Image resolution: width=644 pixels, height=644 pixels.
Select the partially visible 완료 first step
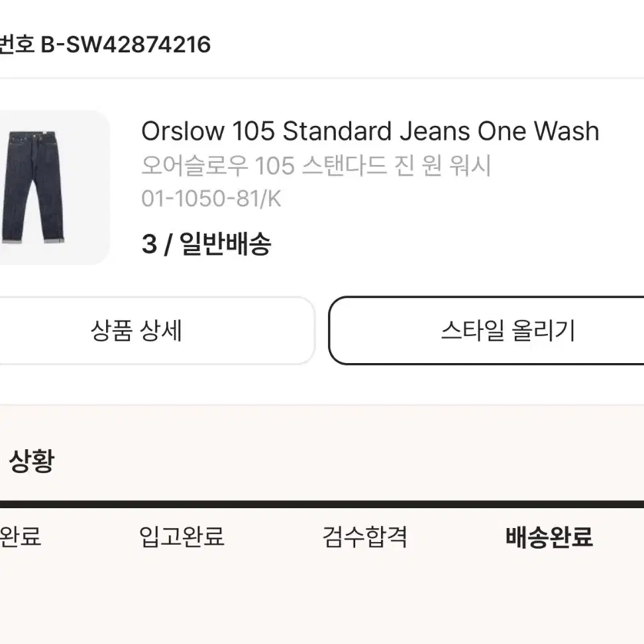coord(20,537)
